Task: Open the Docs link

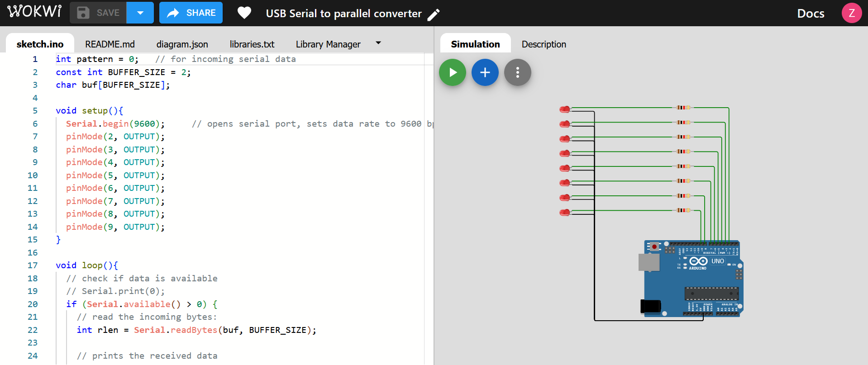Action: point(811,14)
